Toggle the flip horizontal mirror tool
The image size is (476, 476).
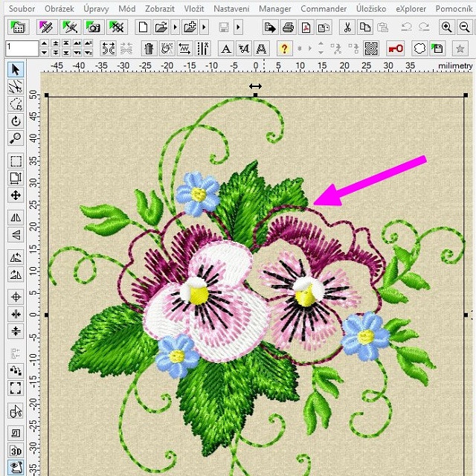(16, 217)
